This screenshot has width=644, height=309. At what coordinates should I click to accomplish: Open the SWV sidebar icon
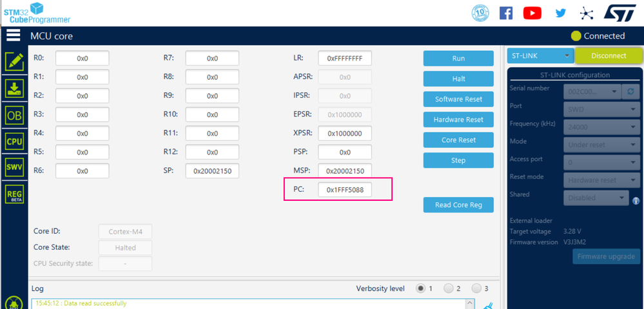[x=14, y=167]
